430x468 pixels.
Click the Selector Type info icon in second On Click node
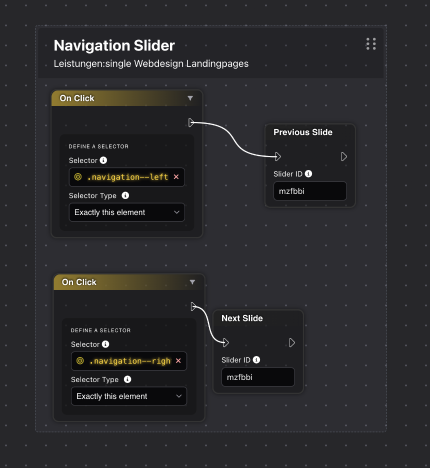click(127, 379)
